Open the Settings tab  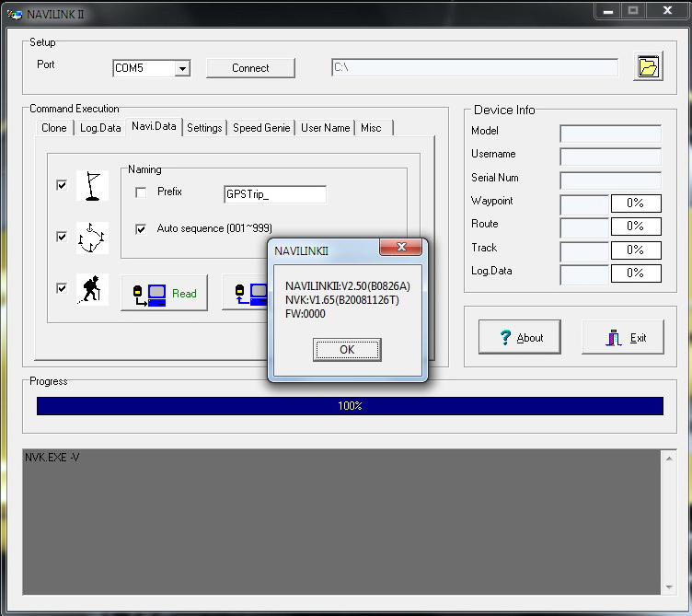pos(204,128)
